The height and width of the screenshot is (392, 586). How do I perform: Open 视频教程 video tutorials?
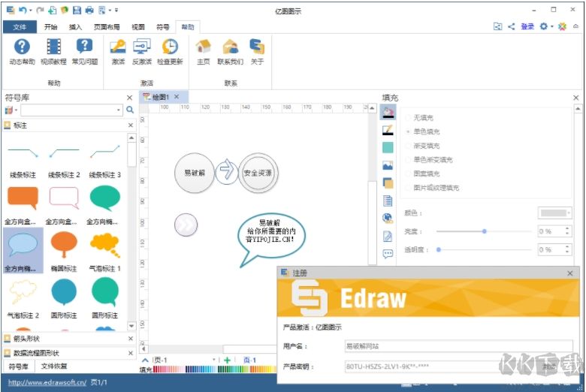click(x=53, y=52)
